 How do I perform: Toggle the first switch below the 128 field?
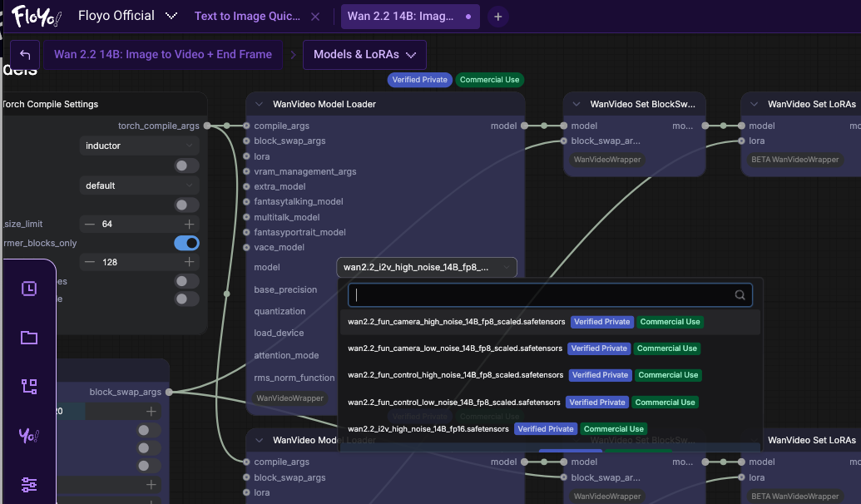coord(186,281)
